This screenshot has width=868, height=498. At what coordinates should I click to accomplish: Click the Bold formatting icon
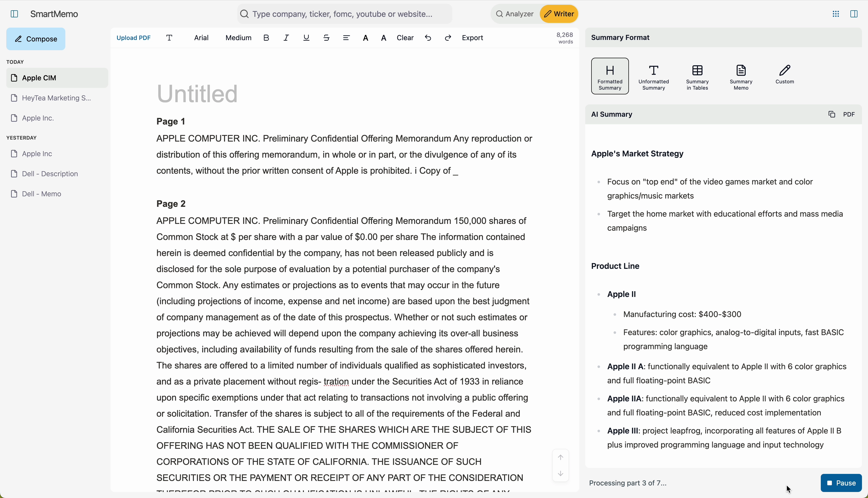[266, 38]
